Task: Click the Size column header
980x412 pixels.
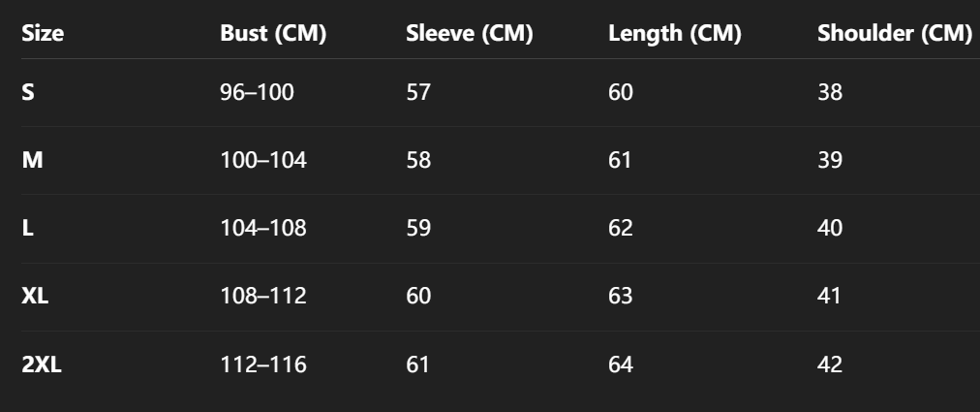Action: (43, 33)
